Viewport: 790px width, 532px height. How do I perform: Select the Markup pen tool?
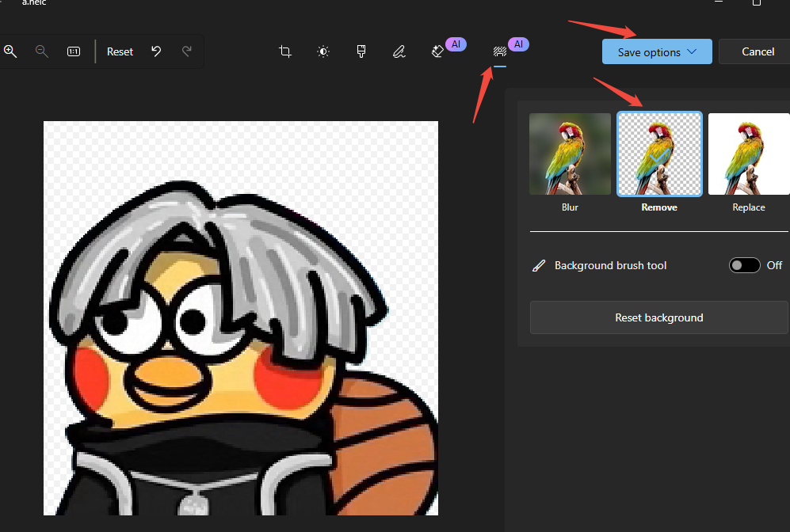pos(399,51)
